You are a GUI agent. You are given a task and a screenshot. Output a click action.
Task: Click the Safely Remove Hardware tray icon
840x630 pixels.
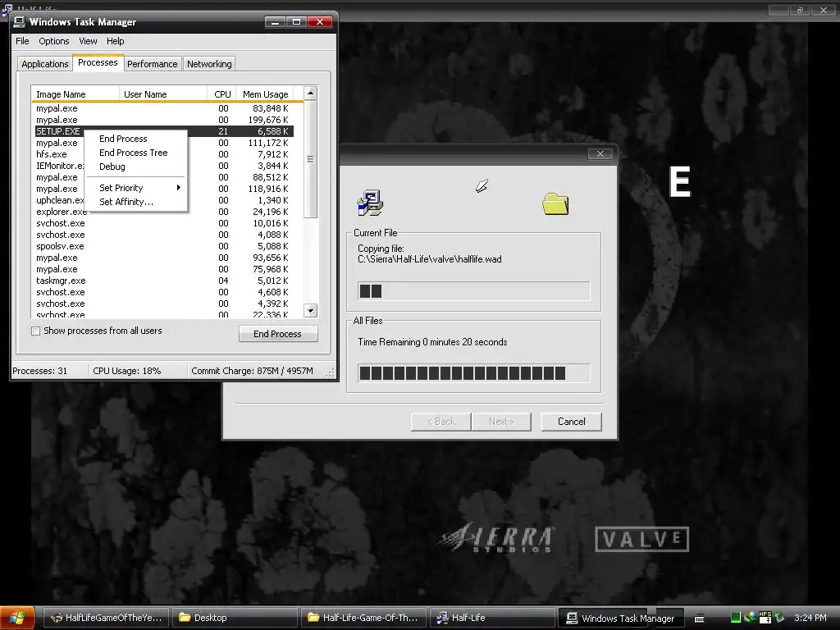pyautogui.click(x=779, y=617)
